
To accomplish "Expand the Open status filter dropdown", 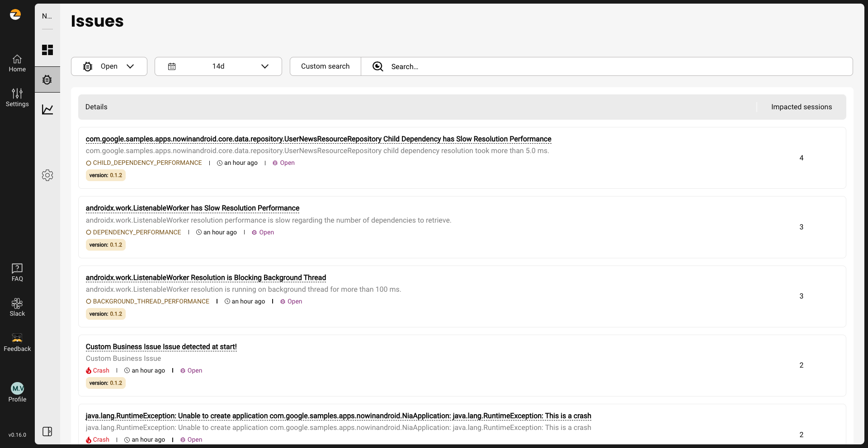I will 109,66.
